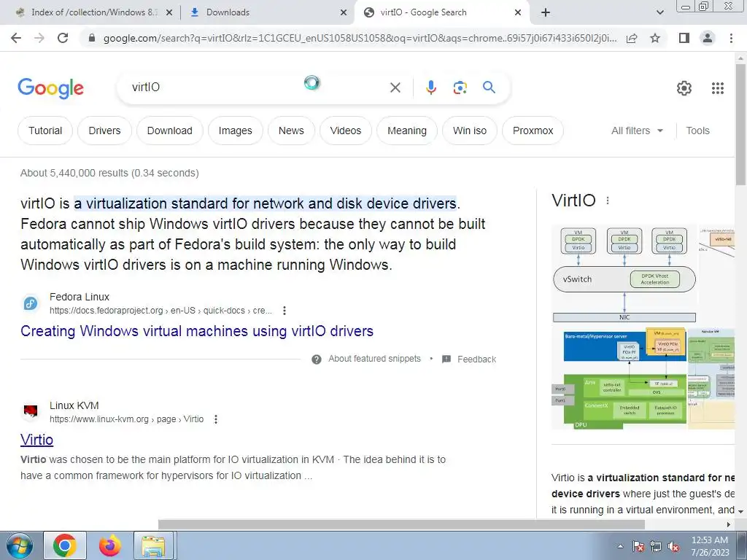The height and width of the screenshot is (560, 747).
Task: Select the Proxmox filter chip
Action: 533,131
